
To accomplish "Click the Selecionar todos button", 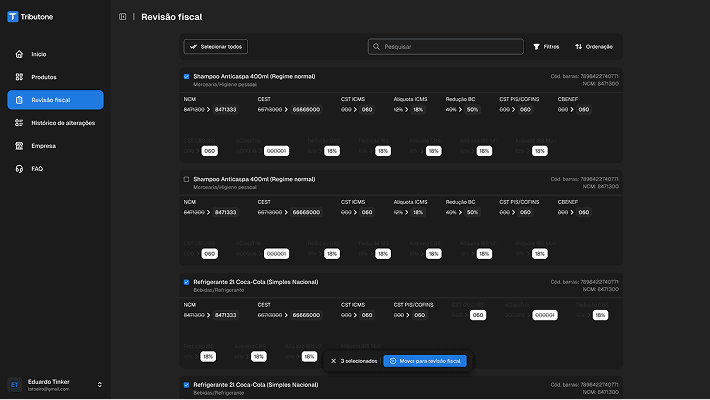I will click(216, 47).
